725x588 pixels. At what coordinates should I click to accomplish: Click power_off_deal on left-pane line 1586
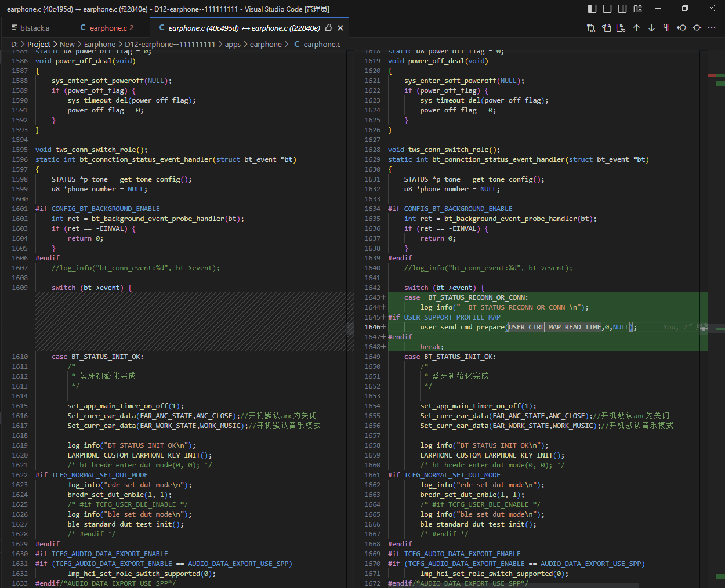coord(84,61)
